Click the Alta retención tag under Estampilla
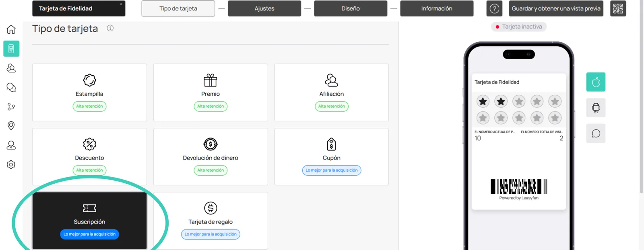Viewport: 644px width, 250px height. pyautogui.click(x=89, y=106)
